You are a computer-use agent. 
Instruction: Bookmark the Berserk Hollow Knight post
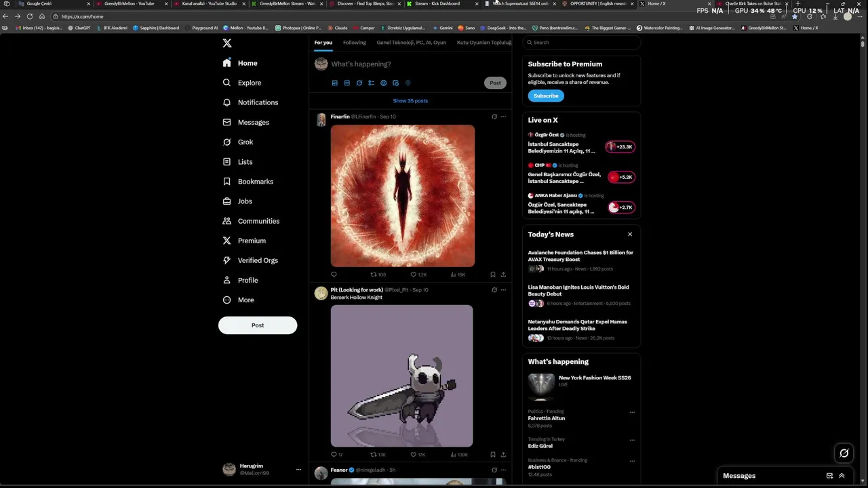point(492,454)
